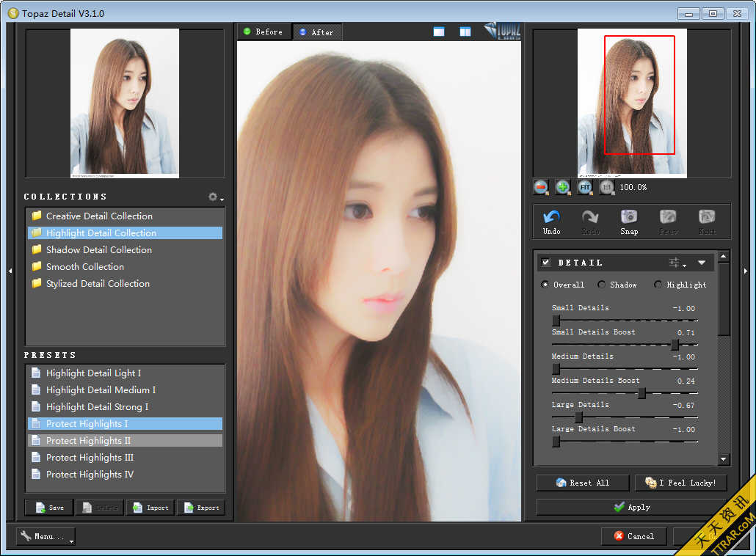Image resolution: width=756 pixels, height=556 pixels.
Task: Select Protect Highlights III preset
Action: [90, 458]
